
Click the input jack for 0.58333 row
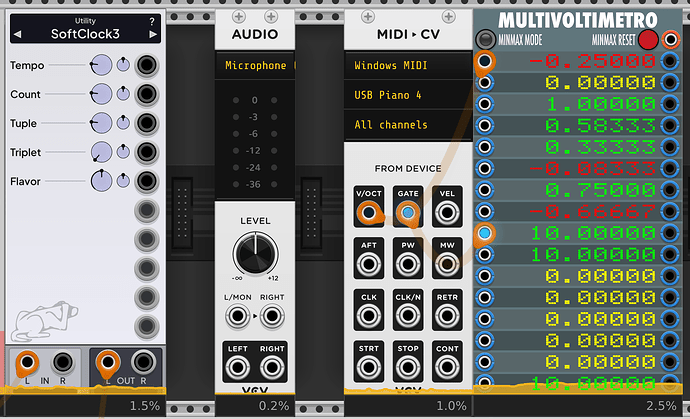click(x=484, y=125)
